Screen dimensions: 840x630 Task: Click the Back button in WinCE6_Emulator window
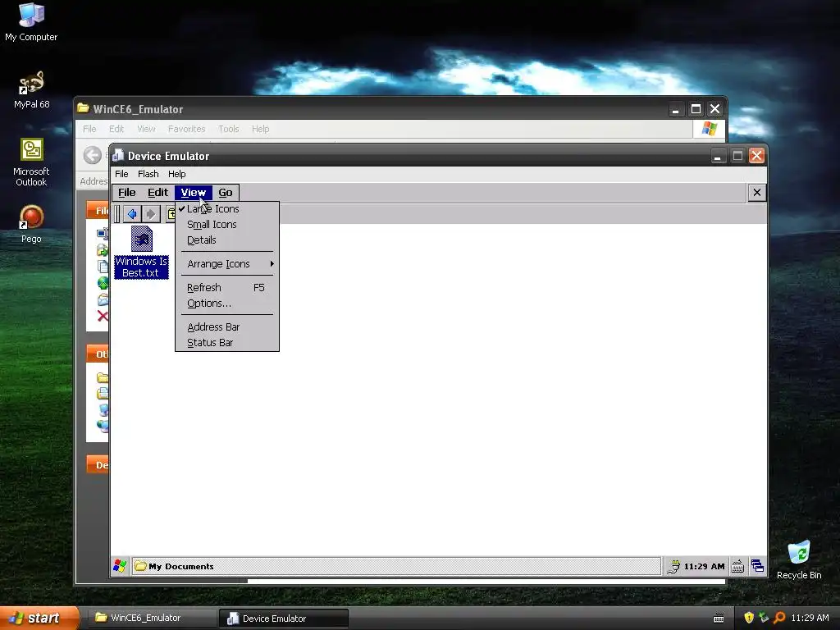(x=92, y=155)
